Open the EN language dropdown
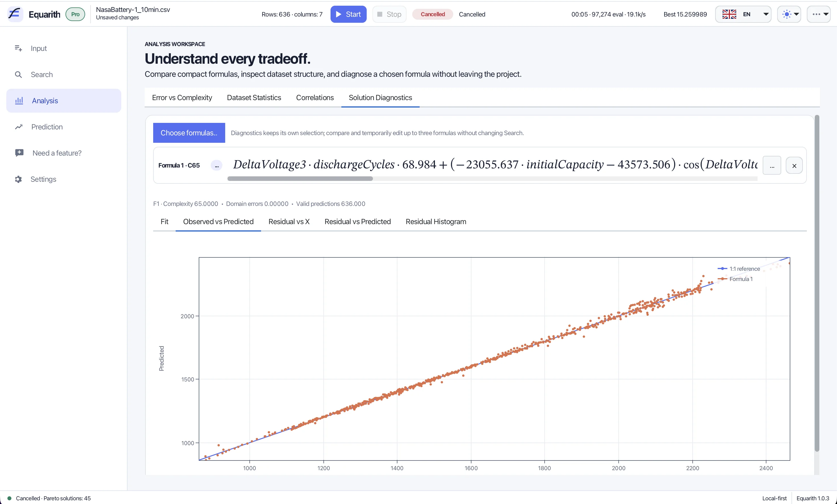The height and width of the screenshot is (504, 837). [x=743, y=14]
